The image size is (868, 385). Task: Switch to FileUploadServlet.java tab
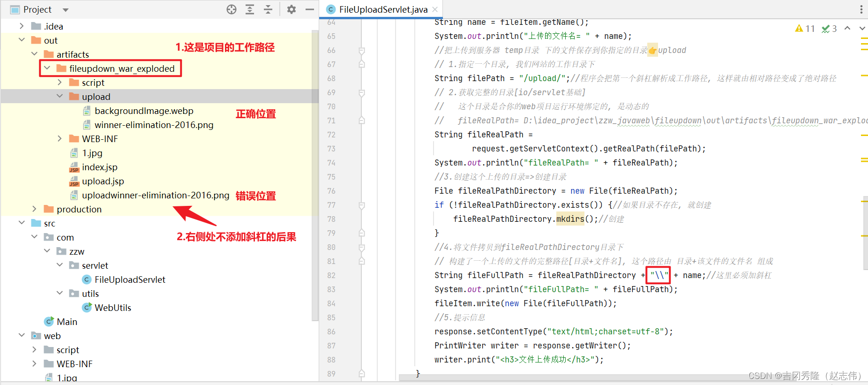tap(383, 9)
